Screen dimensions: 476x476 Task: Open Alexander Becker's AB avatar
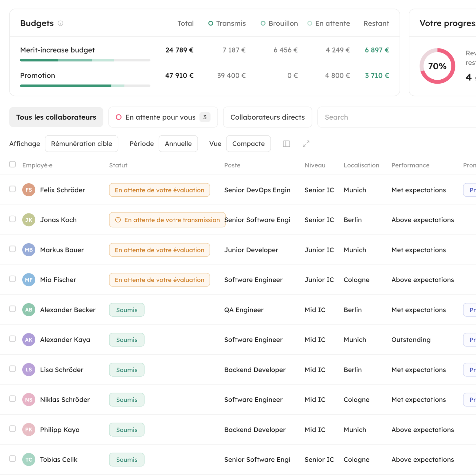click(29, 310)
